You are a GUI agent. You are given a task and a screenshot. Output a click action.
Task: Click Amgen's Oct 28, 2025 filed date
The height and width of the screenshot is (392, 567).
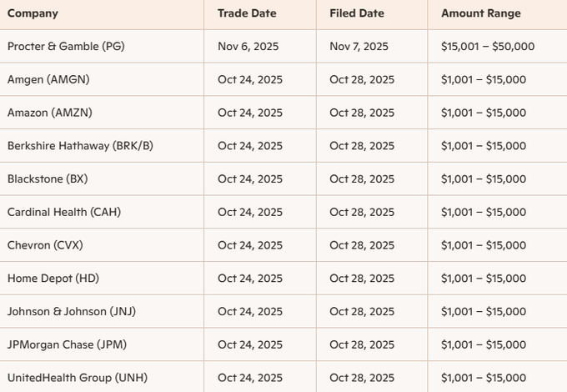(x=362, y=79)
